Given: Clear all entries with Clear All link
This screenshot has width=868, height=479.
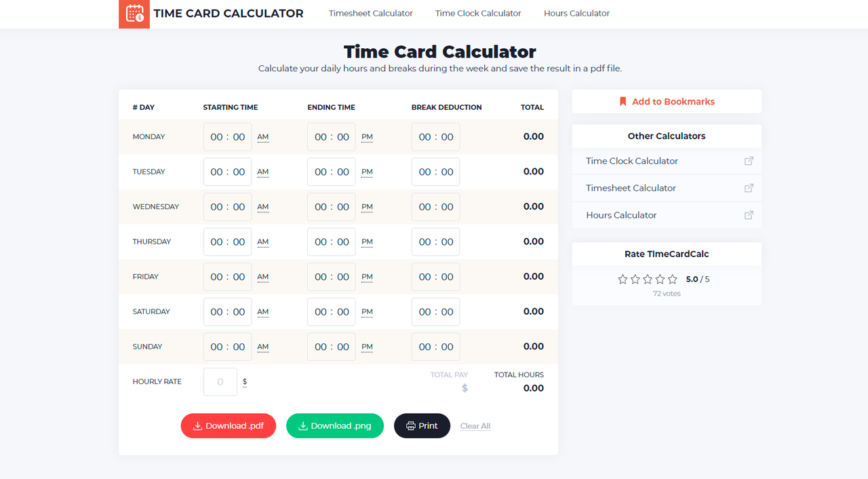Looking at the screenshot, I should [x=475, y=425].
